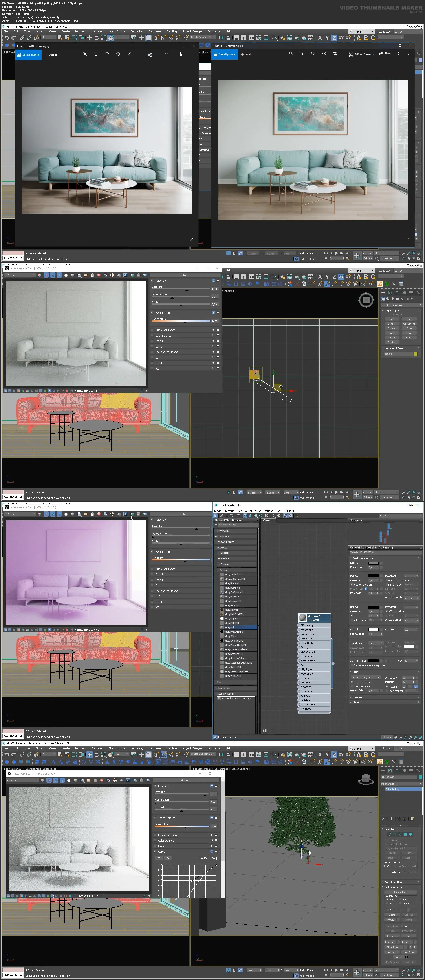Screen dimensions: 425x980
Task: Open Rendering menu in Camera.max window
Action: 137,31
